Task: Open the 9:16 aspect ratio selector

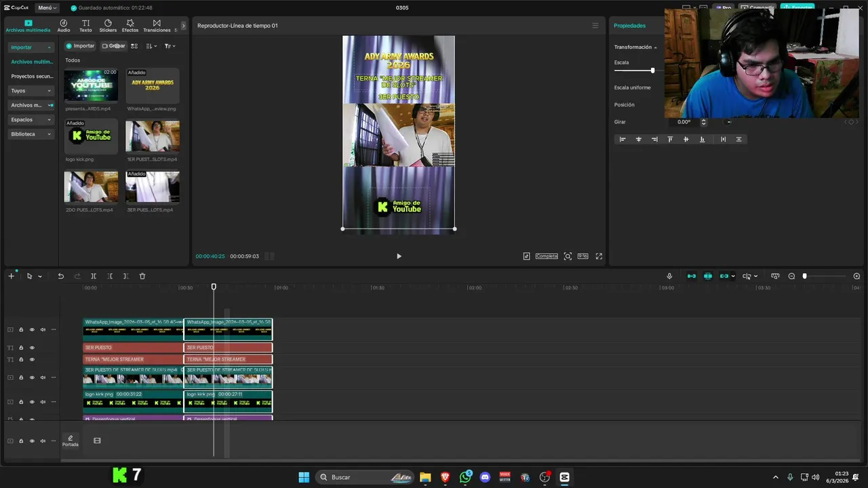Action: (x=583, y=256)
